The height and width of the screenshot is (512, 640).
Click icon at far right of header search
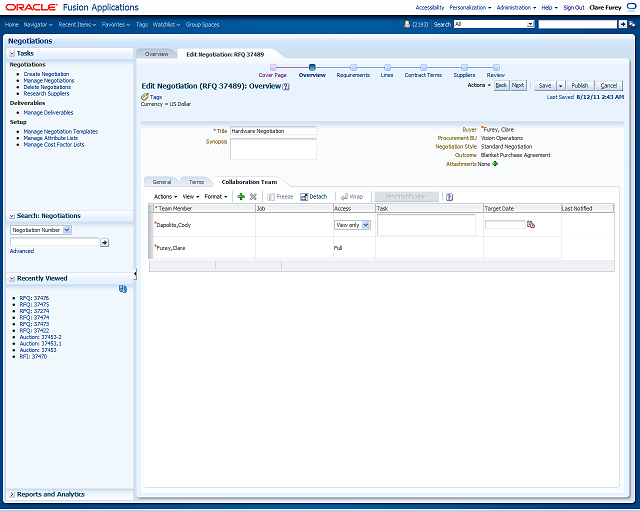(632, 24)
